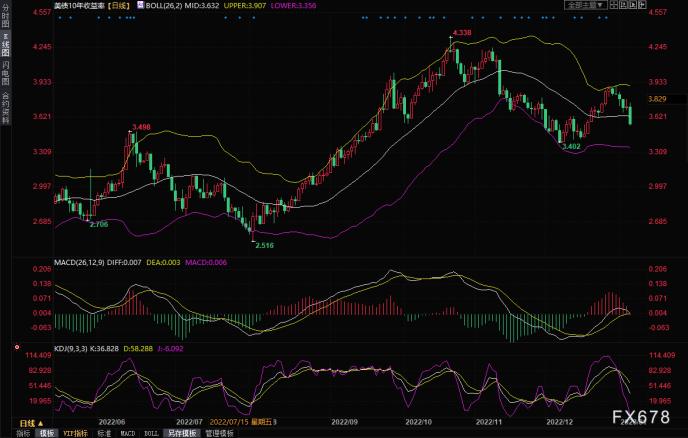
Task: Select the 指标 tab at bottom
Action: (23, 433)
